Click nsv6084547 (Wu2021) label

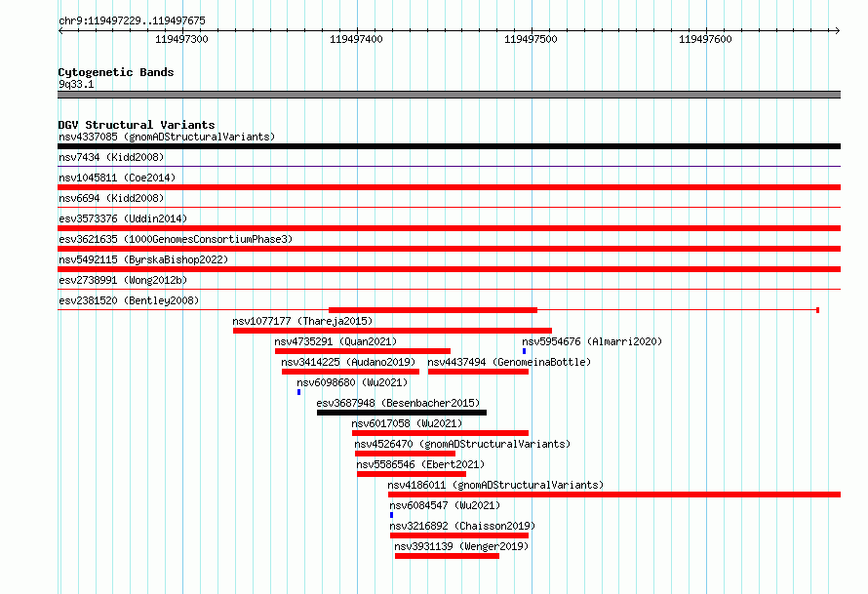[445, 505]
